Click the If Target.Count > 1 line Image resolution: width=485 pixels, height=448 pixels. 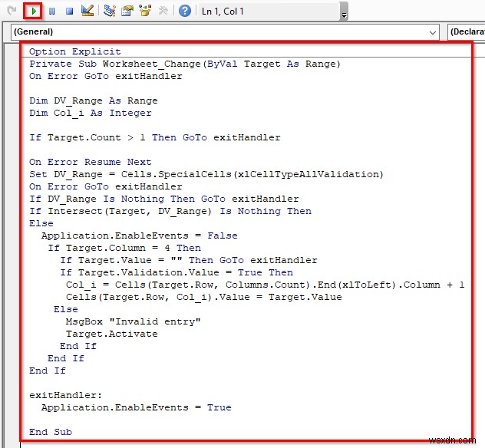[x=155, y=137]
